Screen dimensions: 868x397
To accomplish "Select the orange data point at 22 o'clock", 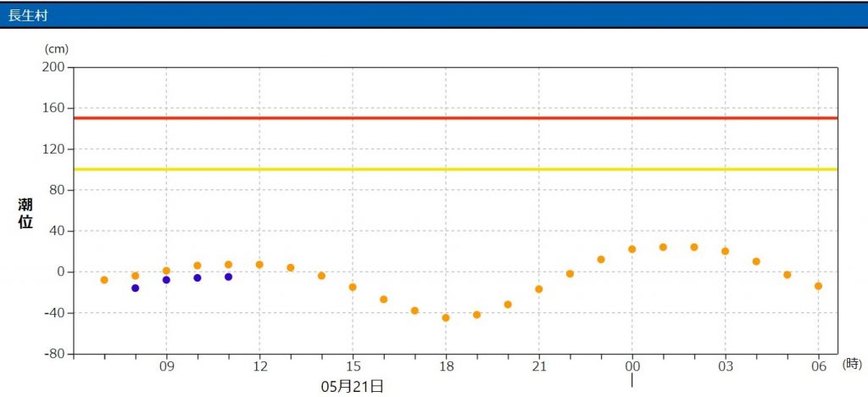I will pos(570,273).
